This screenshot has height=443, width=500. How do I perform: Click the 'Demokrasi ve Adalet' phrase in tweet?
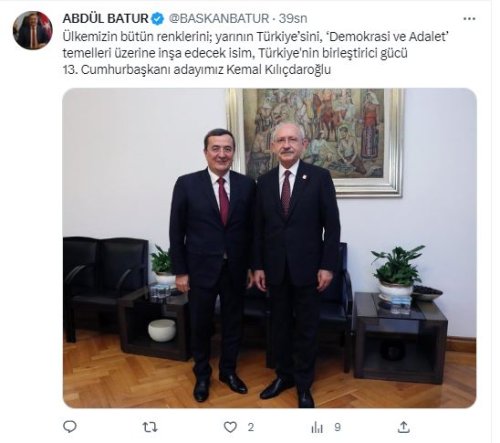coord(387,36)
